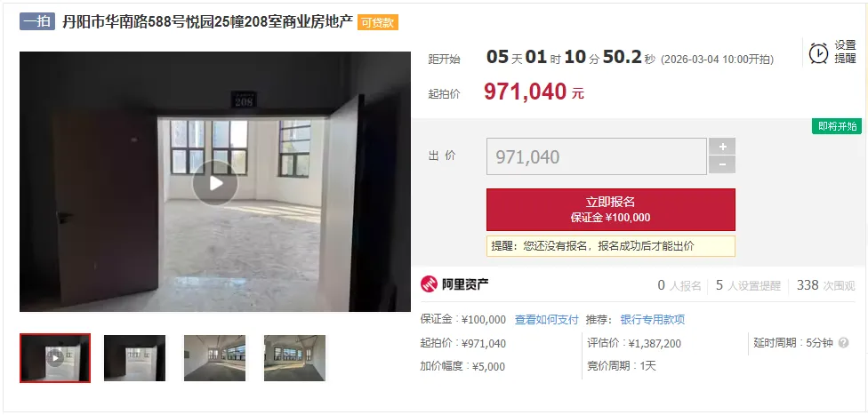Click the 即将开始 green status badge
This screenshot has height=415, width=868.
pyautogui.click(x=837, y=126)
